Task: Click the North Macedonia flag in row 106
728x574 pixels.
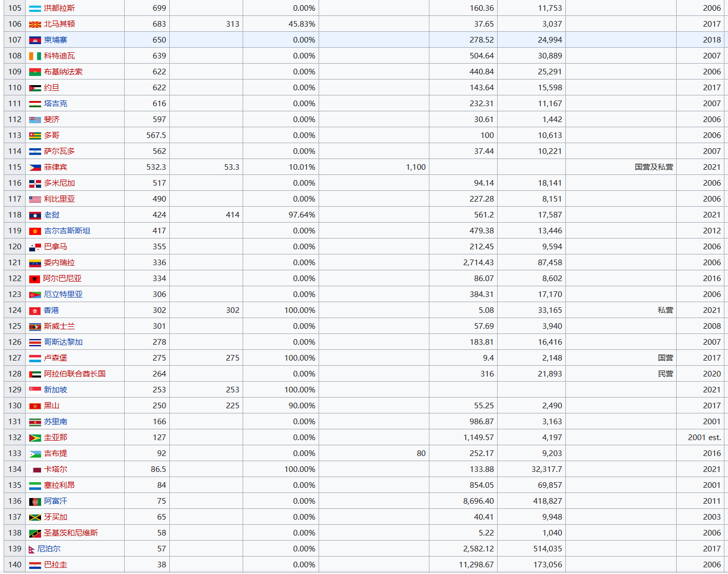Action: 35,24
